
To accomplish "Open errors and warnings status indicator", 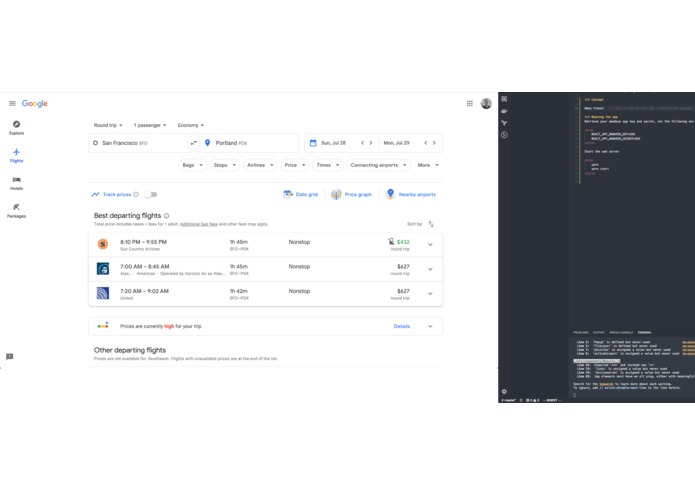I will [x=532, y=400].
